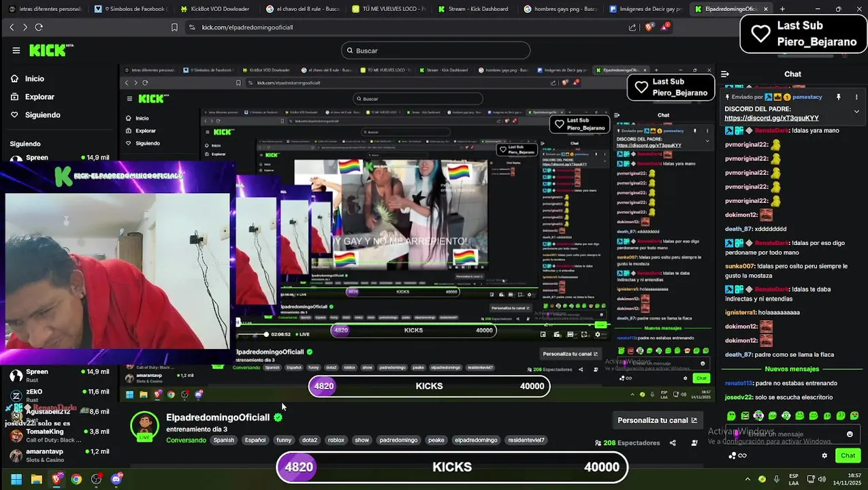Open Brave browser from the taskbar

[x=57, y=479]
